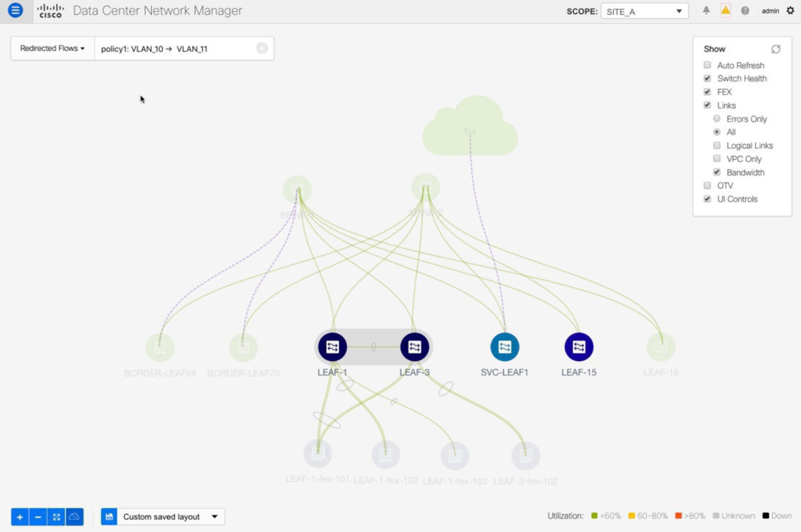Select the SVC-LEAF1 switch node

point(505,347)
